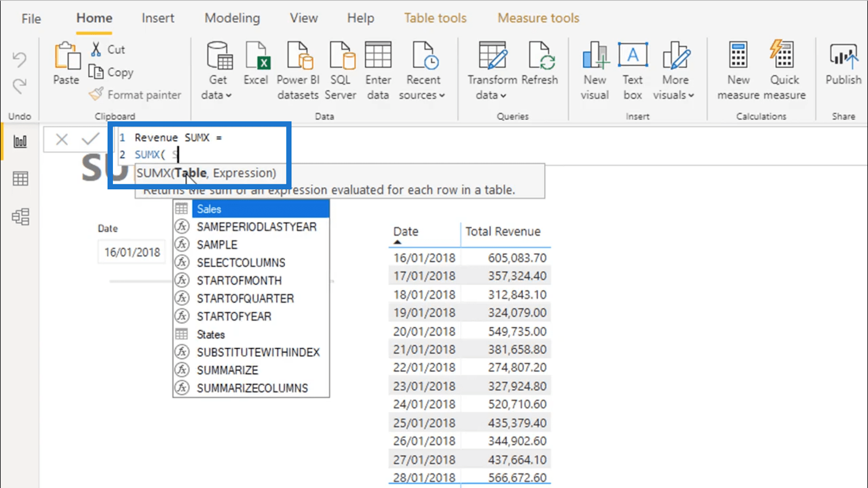The width and height of the screenshot is (868, 488).
Task: Select Sales table in autocomplete list
Action: point(251,209)
